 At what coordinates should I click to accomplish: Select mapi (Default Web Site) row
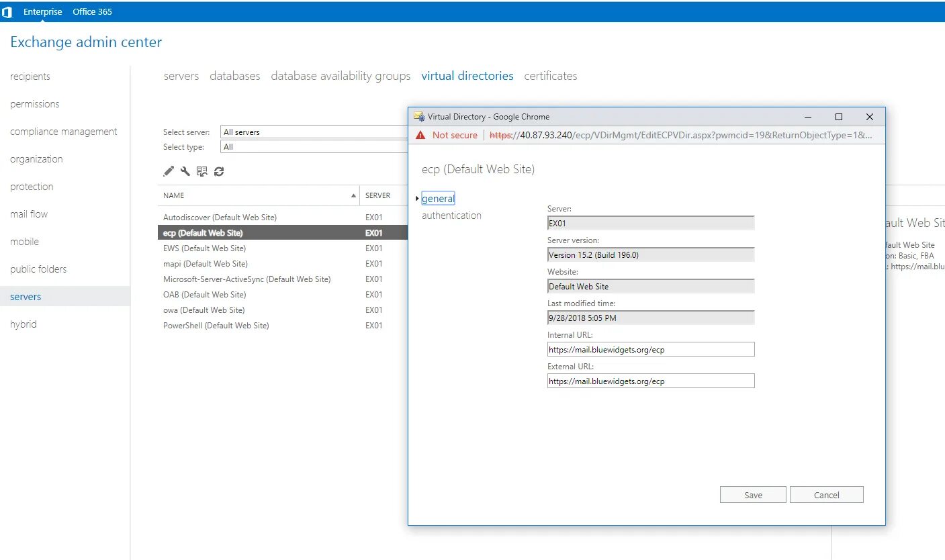(x=283, y=264)
